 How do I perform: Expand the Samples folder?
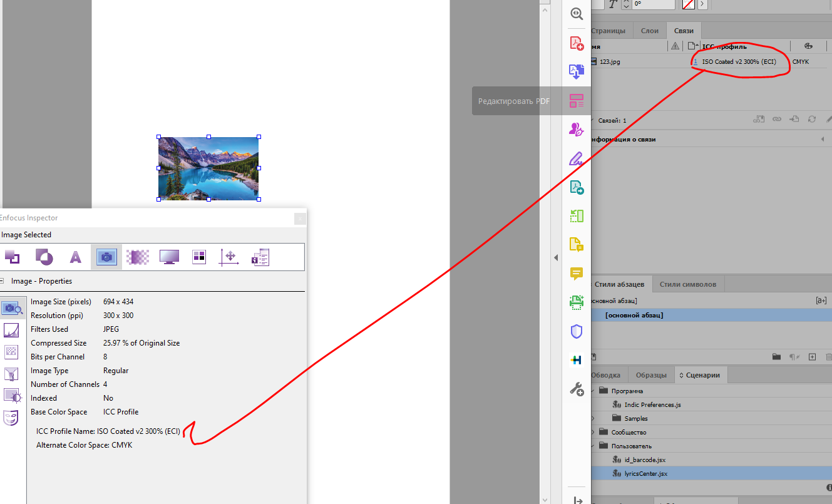(593, 418)
